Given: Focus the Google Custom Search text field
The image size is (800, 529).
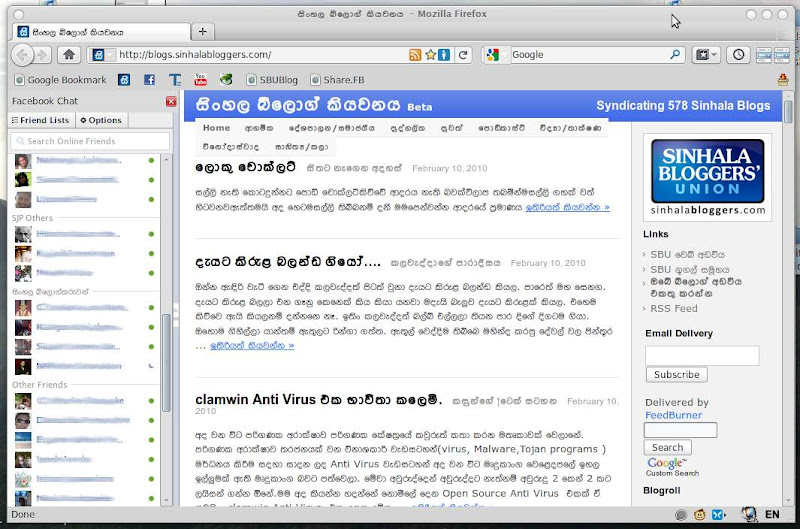Looking at the screenshot, I should (680, 430).
